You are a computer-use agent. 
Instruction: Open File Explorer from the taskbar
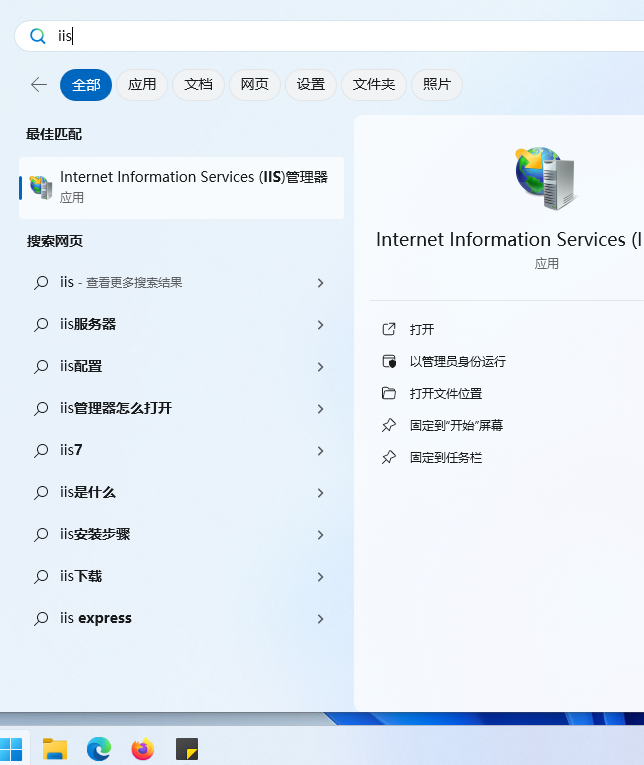point(55,749)
